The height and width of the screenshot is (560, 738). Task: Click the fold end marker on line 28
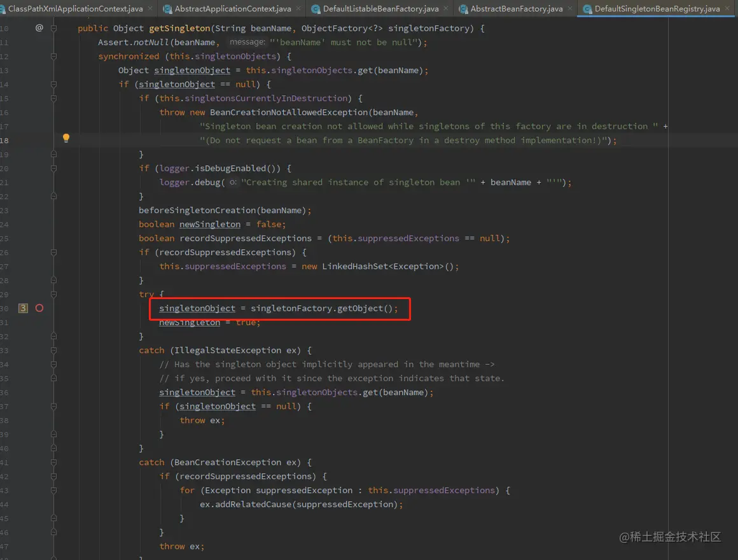click(x=53, y=281)
